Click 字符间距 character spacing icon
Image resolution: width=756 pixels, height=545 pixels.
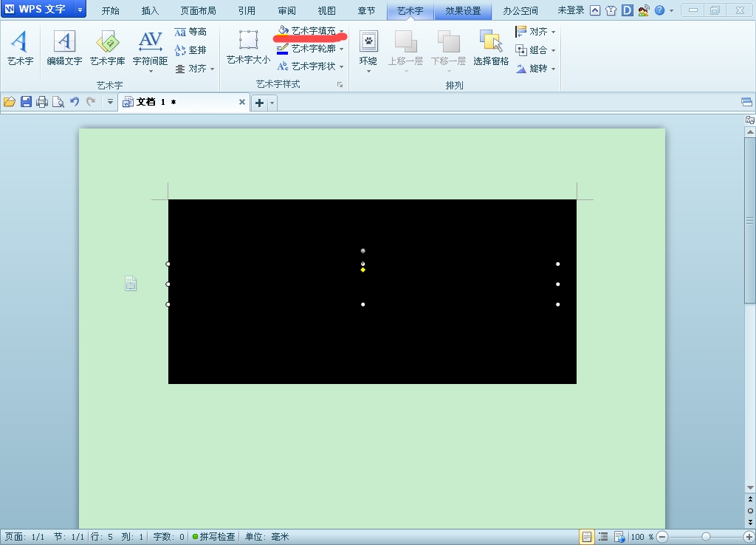click(x=150, y=42)
